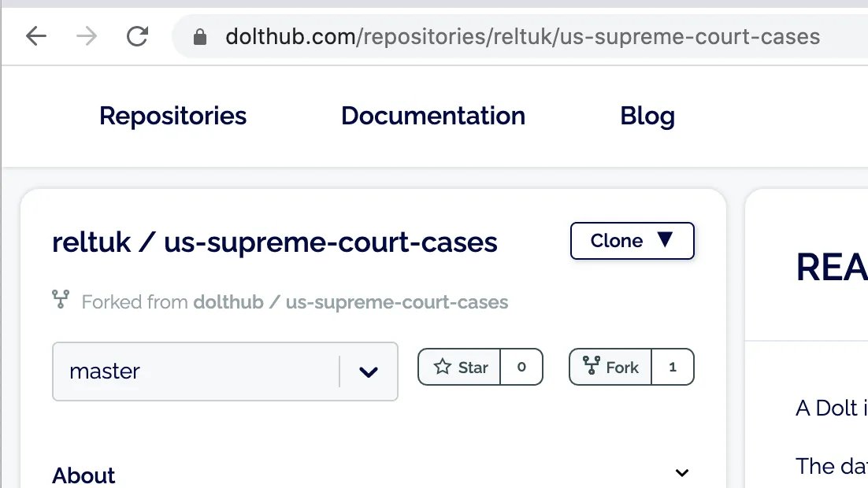Click the us-supreme-court-cases repository title
Viewport: 868px width, 488px height.
click(x=331, y=242)
